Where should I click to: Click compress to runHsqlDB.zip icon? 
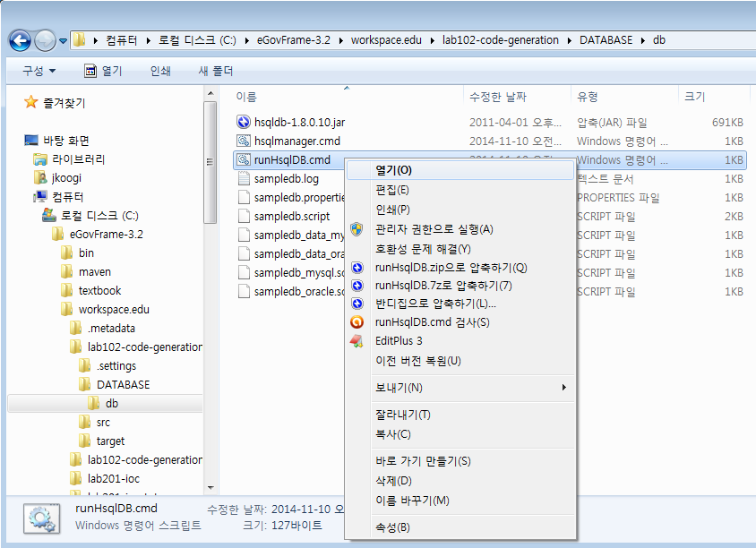click(x=357, y=267)
